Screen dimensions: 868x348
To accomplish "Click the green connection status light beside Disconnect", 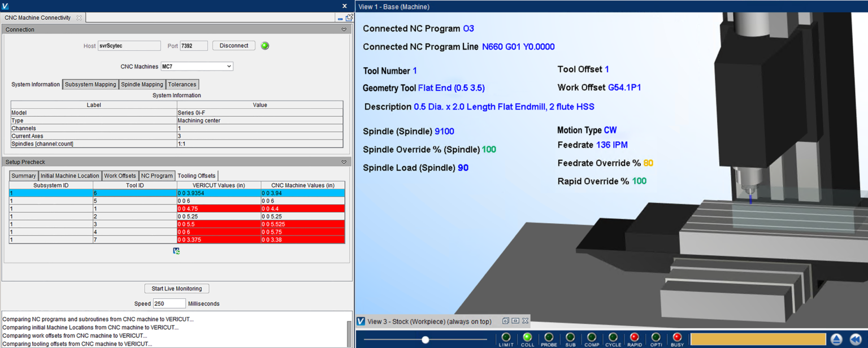I will tap(264, 46).
